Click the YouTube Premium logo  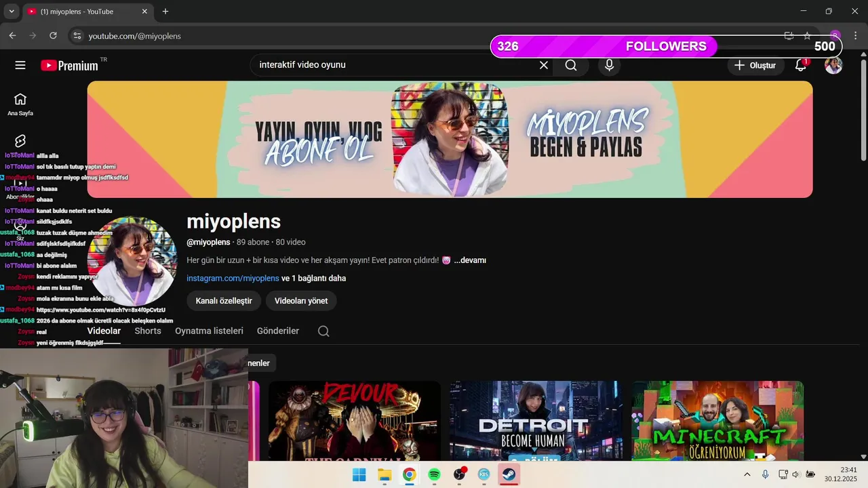click(x=69, y=65)
